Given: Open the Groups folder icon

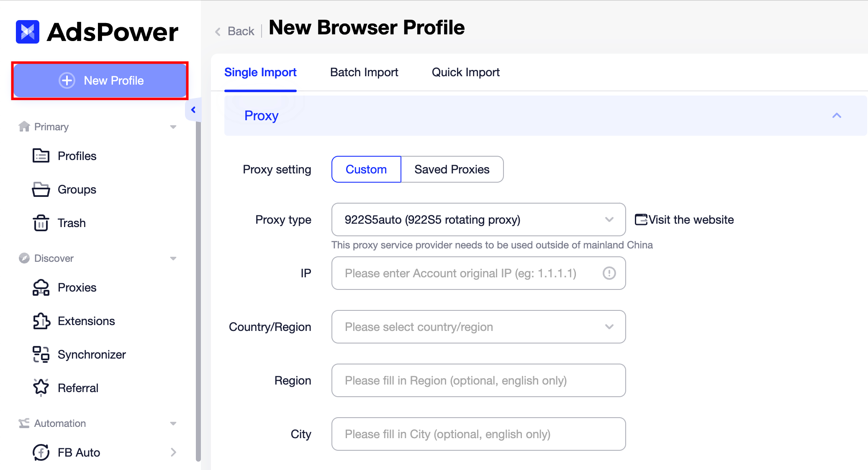Looking at the screenshot, I should (41, 189).
